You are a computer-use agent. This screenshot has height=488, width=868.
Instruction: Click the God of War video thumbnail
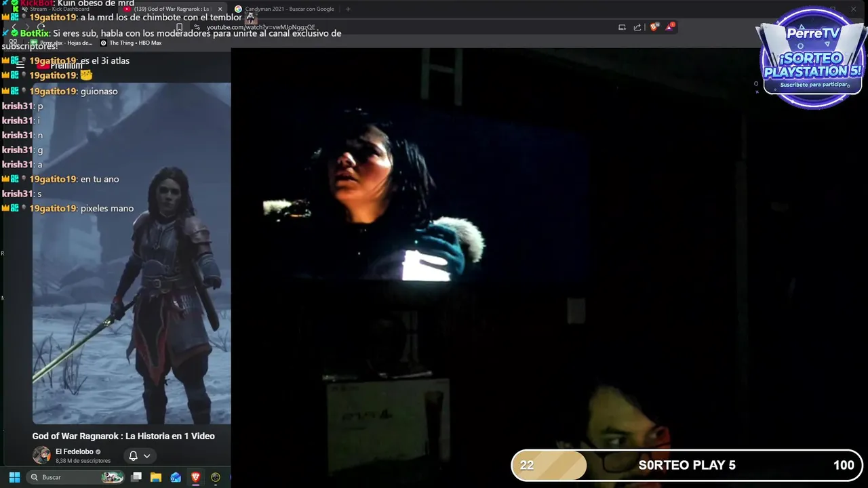pos(132,253)
